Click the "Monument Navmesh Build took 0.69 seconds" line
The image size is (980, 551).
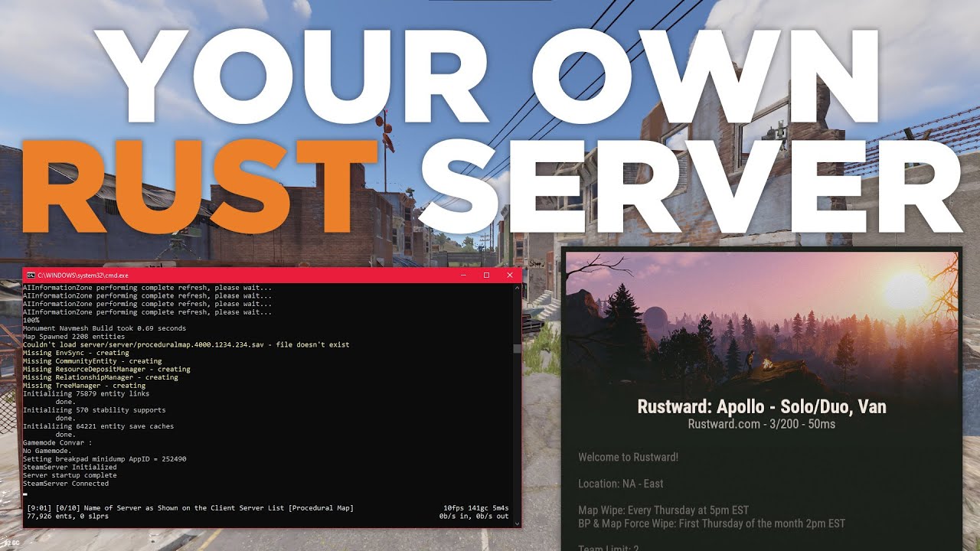104,328
